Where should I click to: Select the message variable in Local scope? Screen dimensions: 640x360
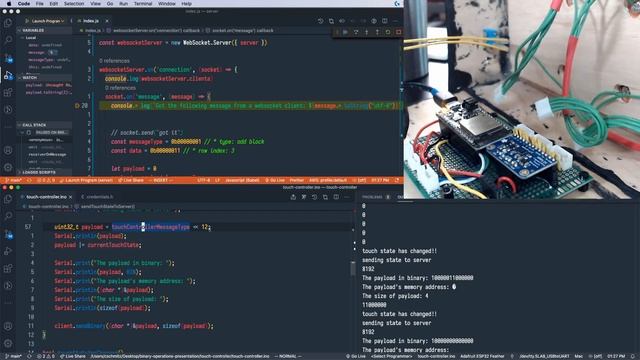(x=43, y=52)
